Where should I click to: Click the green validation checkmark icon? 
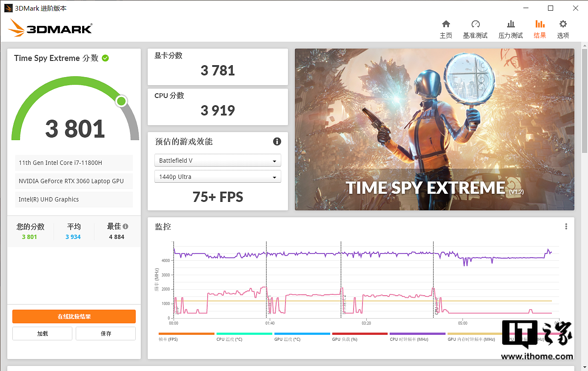point(106,58)
